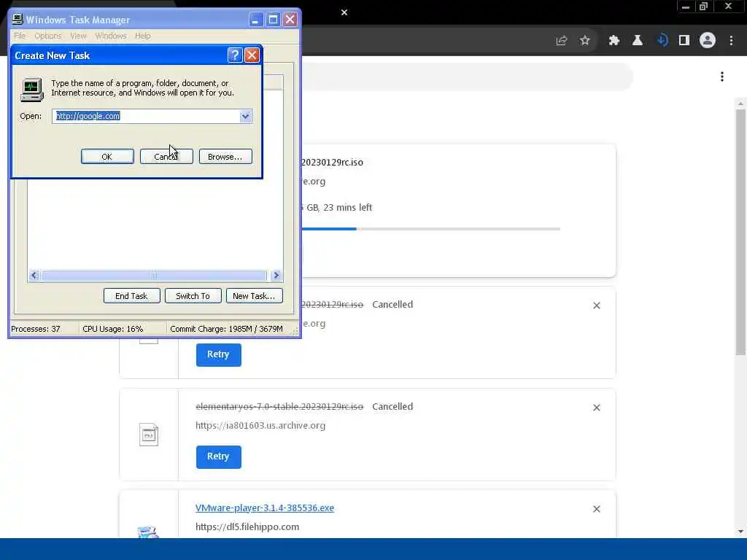Click the Downloads page scroll down arrow

[x=740, y=532]
